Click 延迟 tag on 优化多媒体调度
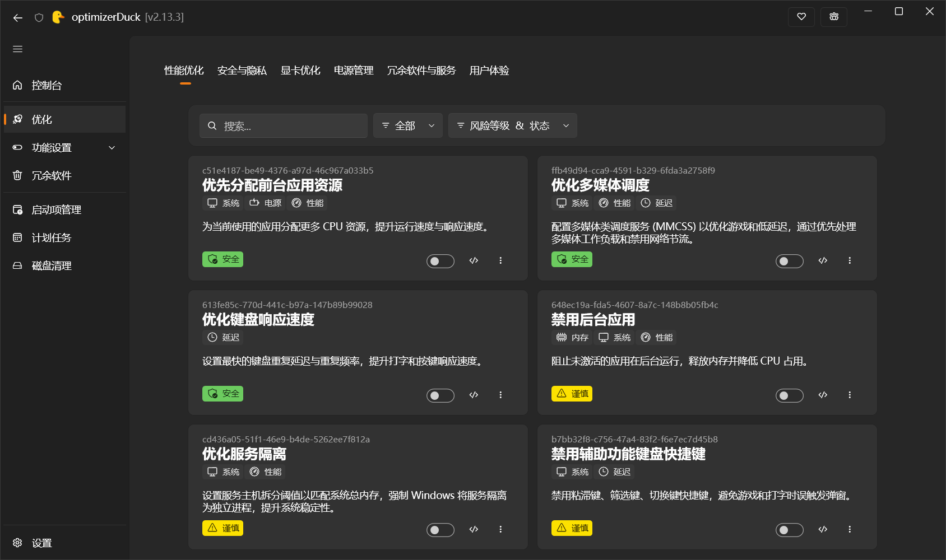 tap(656, 203)
